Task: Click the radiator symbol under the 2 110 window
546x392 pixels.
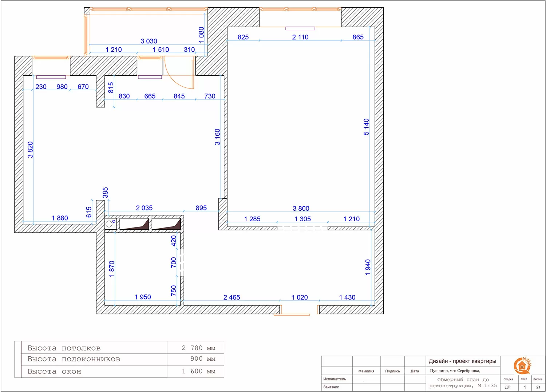Action: click(x=300, y=28)
